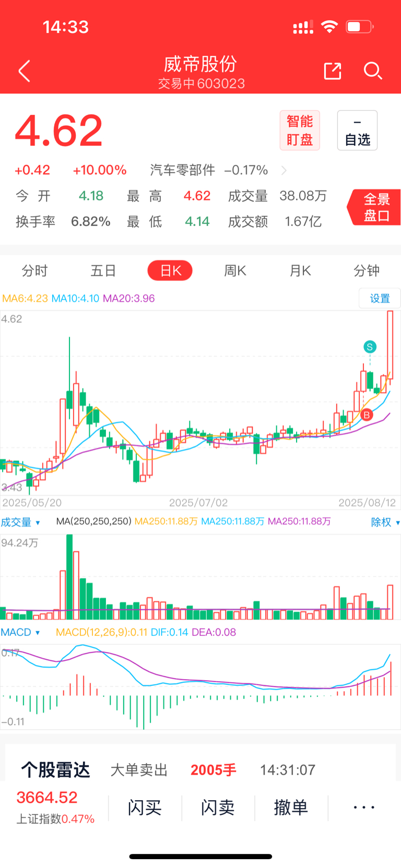
Task: Tap the DEA:0.08 label
Action: click(x=214, y=632)
